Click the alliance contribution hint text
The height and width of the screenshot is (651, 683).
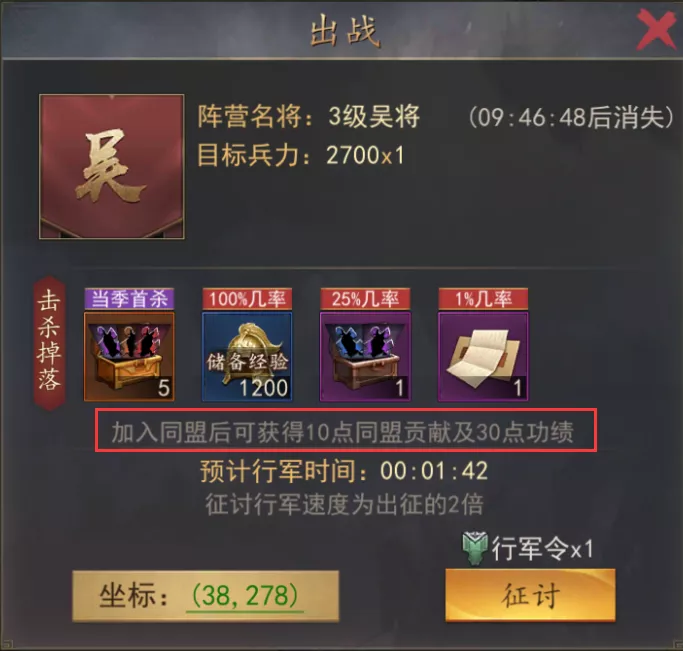click(342, 432)
